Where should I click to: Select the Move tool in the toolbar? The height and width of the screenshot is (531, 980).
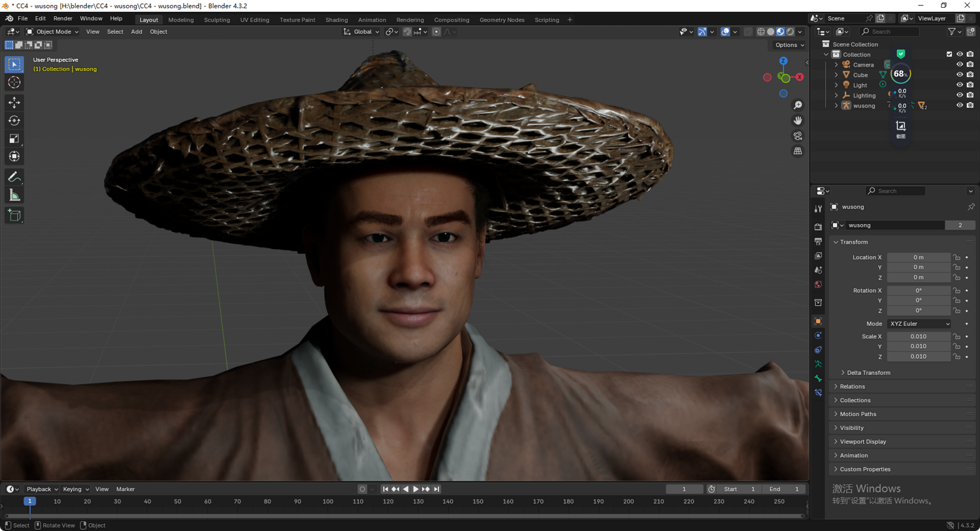point(14,103)
